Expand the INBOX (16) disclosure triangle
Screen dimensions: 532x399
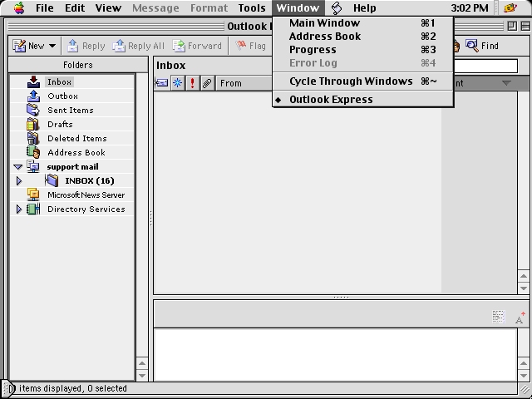(x=19, y=181)
